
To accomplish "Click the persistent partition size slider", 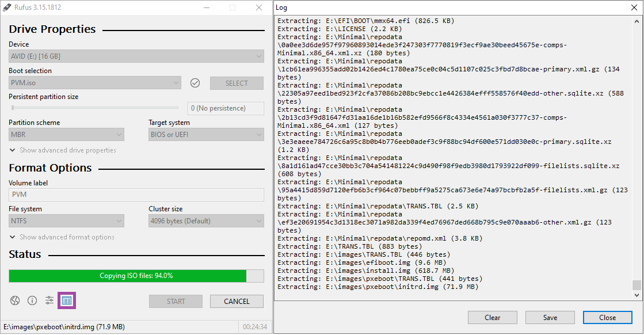I will [95, 108].
